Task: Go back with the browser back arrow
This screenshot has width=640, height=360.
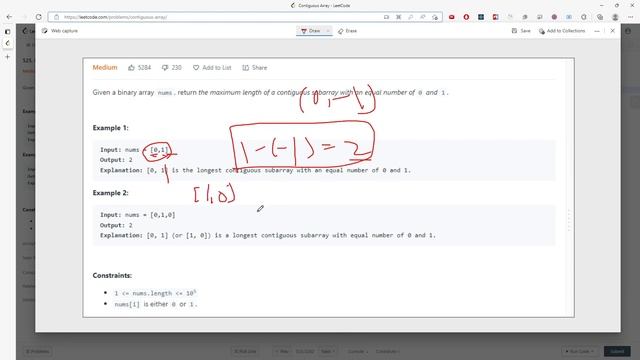Action: click(9, 17)
